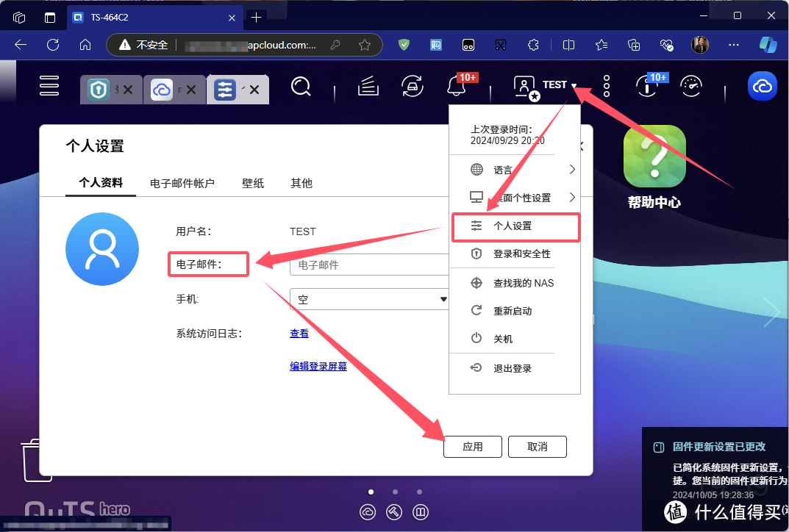Click the utilities hammer icon at bottom
The height and width of the screenshot is (532, 789).
tap(393, 512)
